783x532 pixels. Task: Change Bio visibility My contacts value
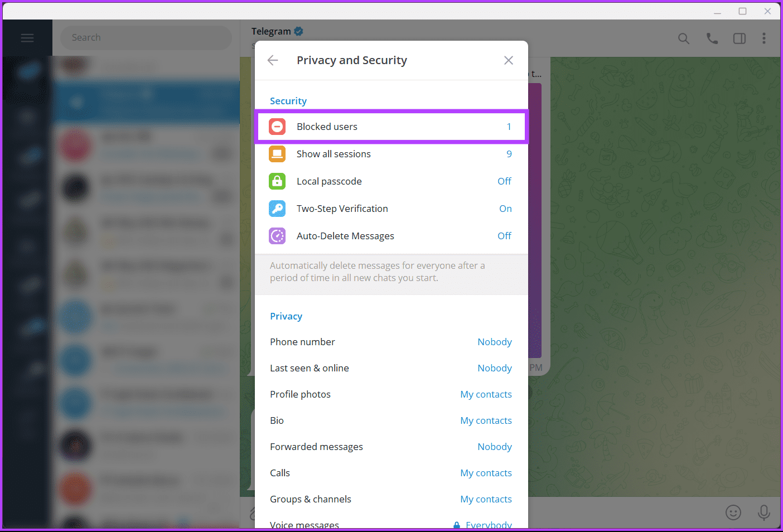(x=486, y=420)
